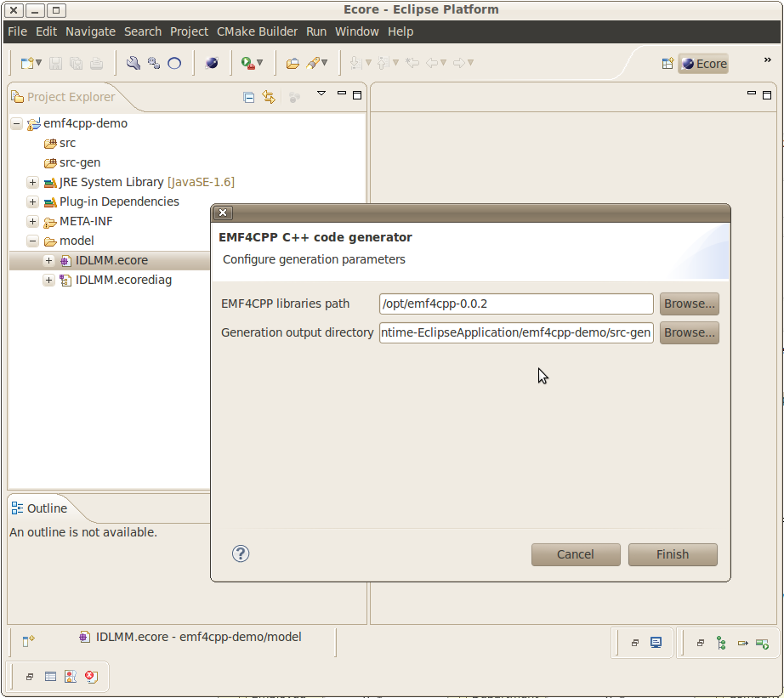Image resolution: width=784 pixels, height=698 pixels.
Task: Click the bookmark icon next to the Properties table icon
Action: 71,677
